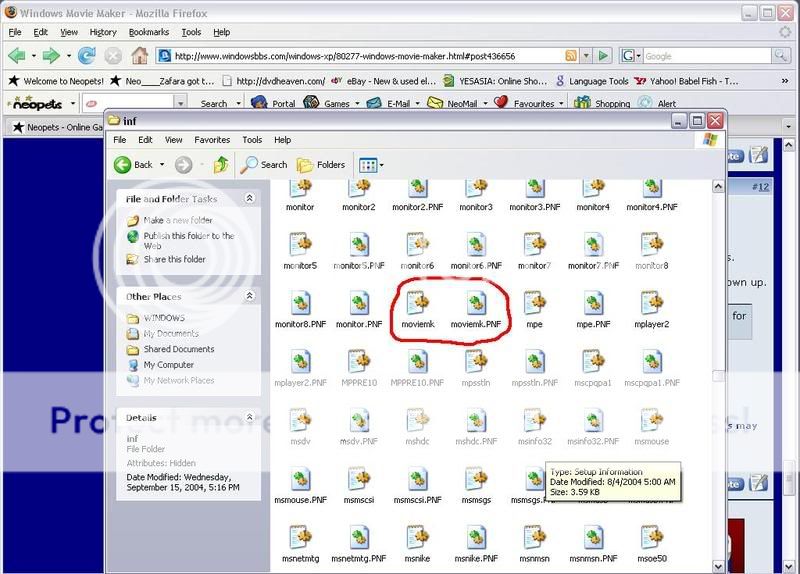Click the RSS feed icon in address bar
Image resolution: width=800 pixels, height=574 pixels.
(571, 56)
